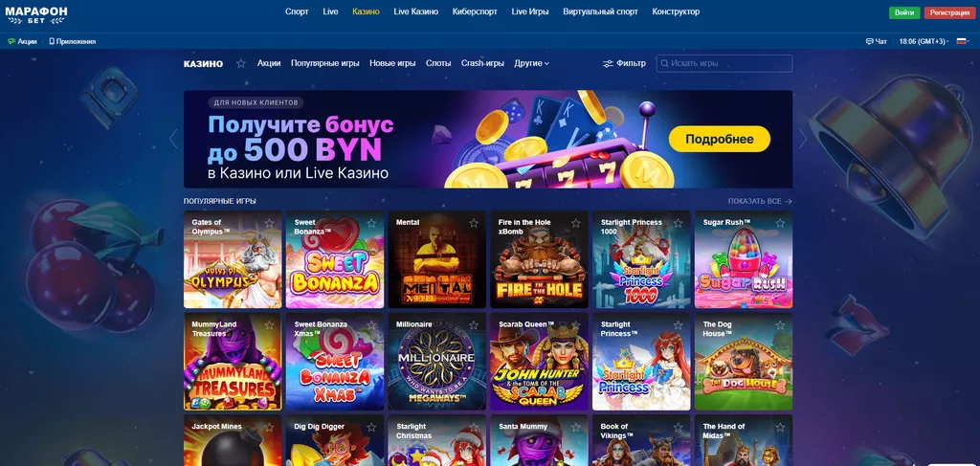Image resolution: width=980 pixels, height=466 pixels.
Task: Open the Sweet Bonanza game thumbnail
Action: click(335, 259)
